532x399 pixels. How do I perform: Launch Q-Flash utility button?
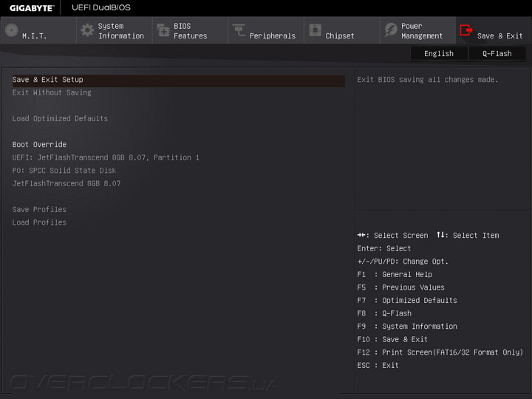point(497,53)
